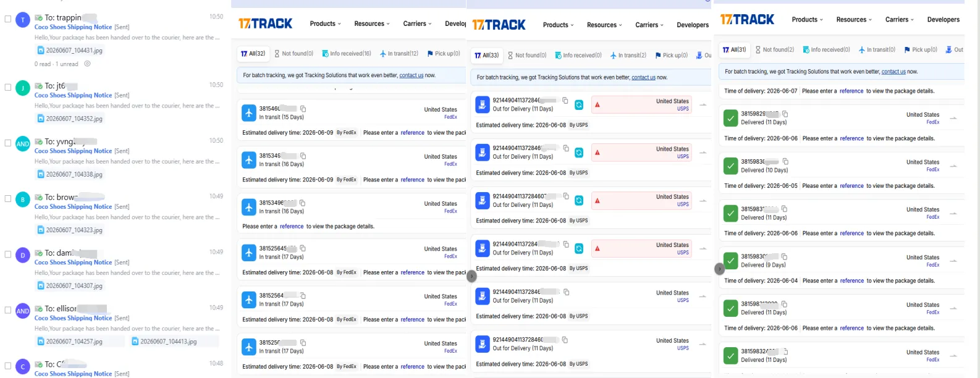Open the read-status icon beside '1 unread'
The height and width of the screenshot is (378, 980).
87,64
